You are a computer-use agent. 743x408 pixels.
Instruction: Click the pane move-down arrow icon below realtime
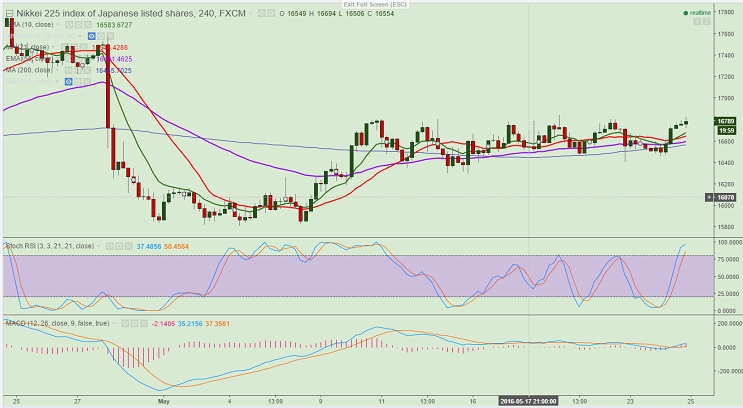click(x=697, y=21)
